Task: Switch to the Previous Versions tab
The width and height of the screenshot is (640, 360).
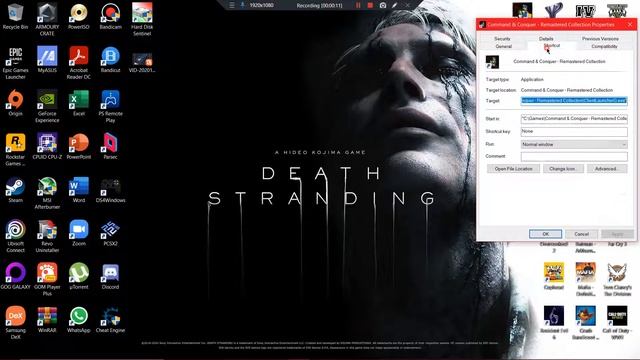Action: pos(600,38)
